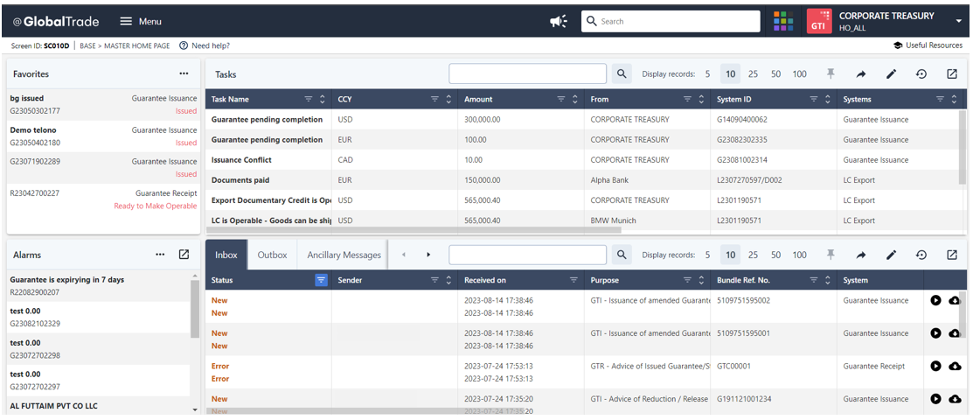Click the Tasks share arrow icon
The image size is (980, 420).
click(x=860, y=73)
